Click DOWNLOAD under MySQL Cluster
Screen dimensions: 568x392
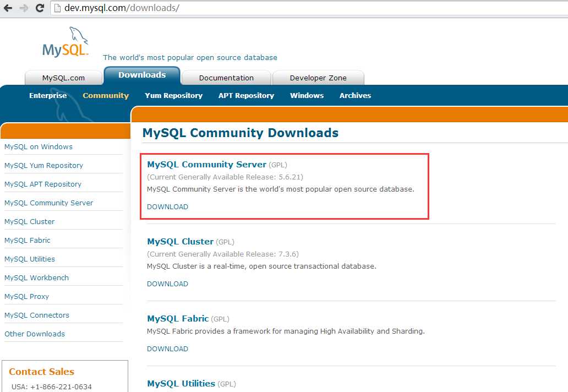[x=167, y=284]
